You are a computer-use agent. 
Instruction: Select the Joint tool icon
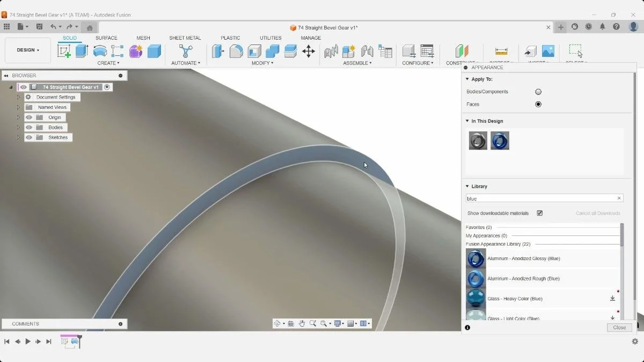[x=367, y=51]
